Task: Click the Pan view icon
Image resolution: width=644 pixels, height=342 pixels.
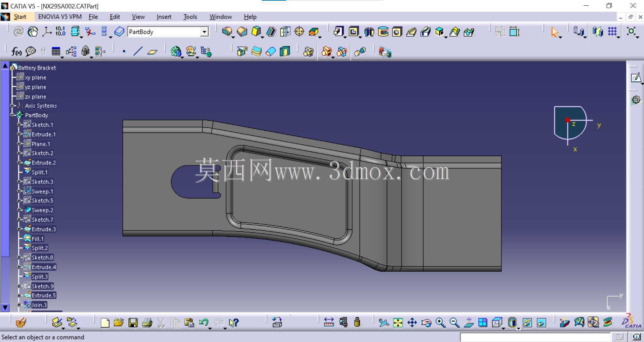Action: pos(412,323)
